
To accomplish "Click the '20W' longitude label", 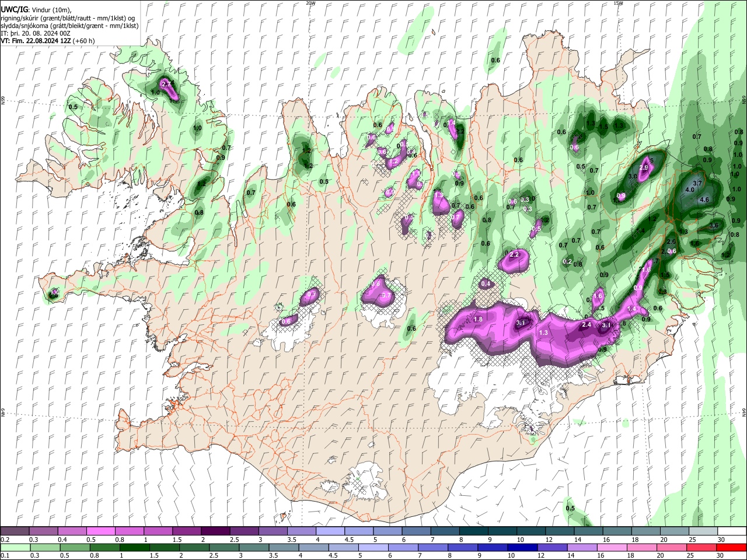I will coord(310,3).
